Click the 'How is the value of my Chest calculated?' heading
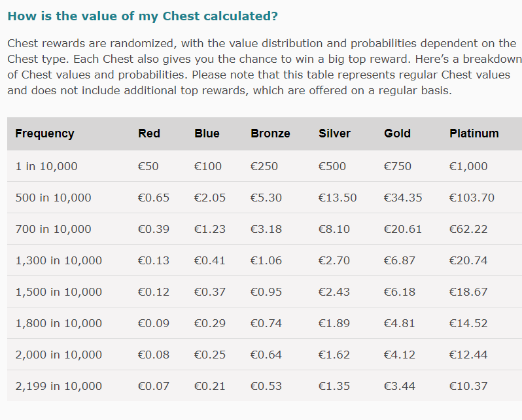 143,16
